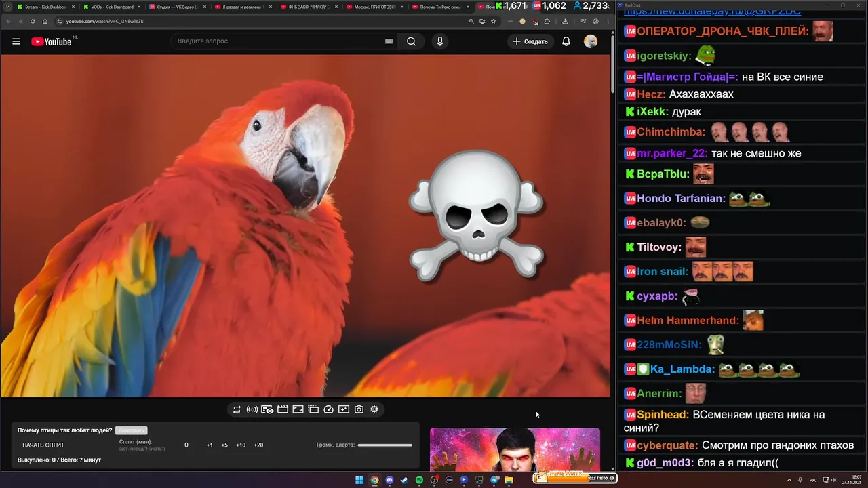The width and height of the screenshot is (868, 488).
Task: Open the browser tab search dropdown arrow
Action: click(x=7, y=7)
